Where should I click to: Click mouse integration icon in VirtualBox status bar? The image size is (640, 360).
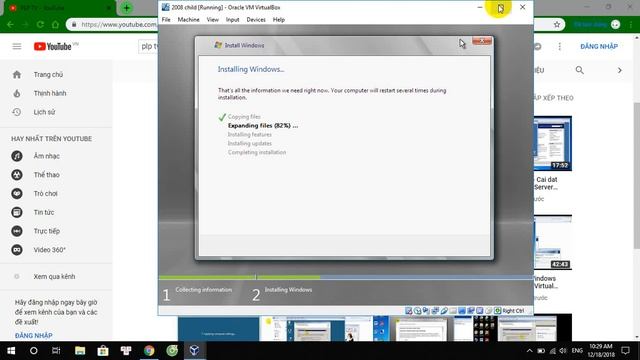pos(488,311)
